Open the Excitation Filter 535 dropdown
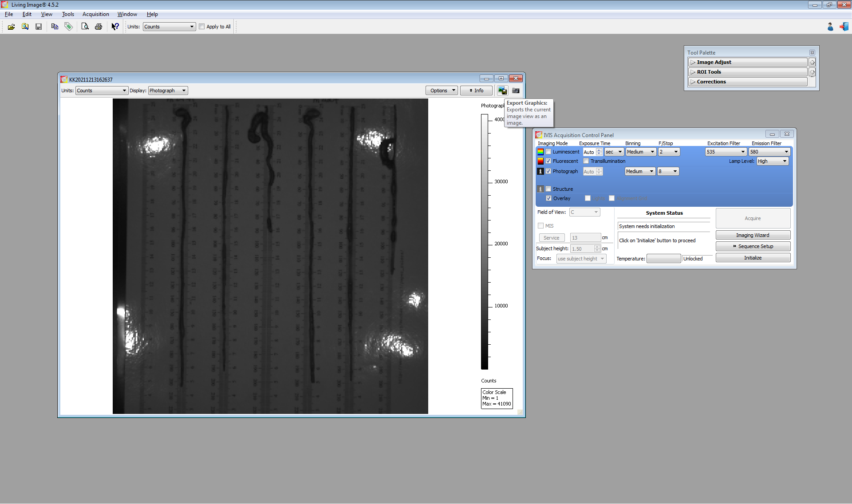 [725, 152]
